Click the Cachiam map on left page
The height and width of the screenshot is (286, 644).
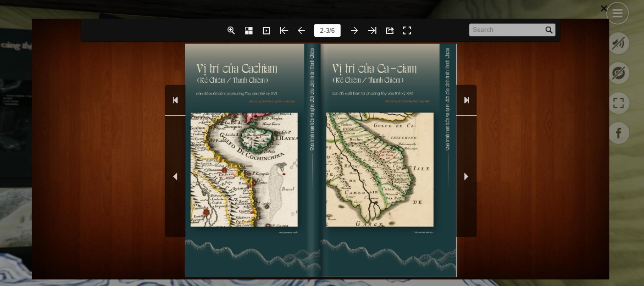(244, 170)
